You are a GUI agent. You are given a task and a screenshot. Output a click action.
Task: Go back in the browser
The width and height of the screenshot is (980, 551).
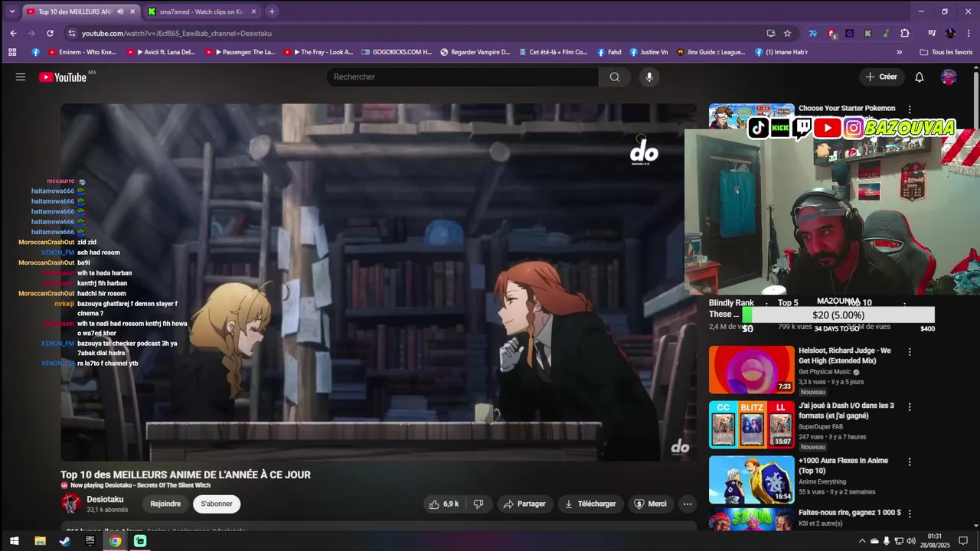[13, 33]
